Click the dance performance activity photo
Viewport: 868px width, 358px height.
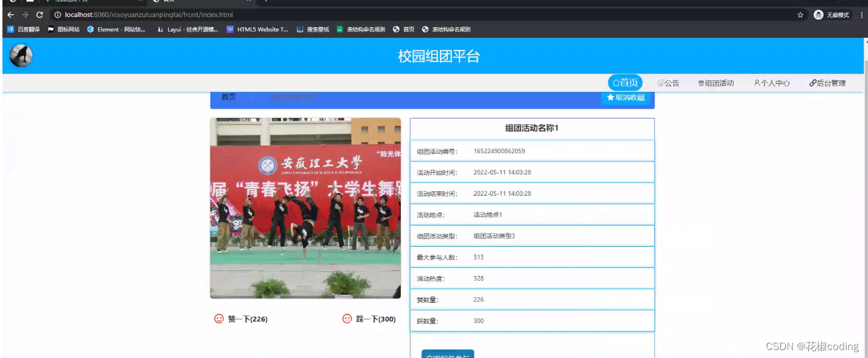pyautogui.click(x=305, y=208)
